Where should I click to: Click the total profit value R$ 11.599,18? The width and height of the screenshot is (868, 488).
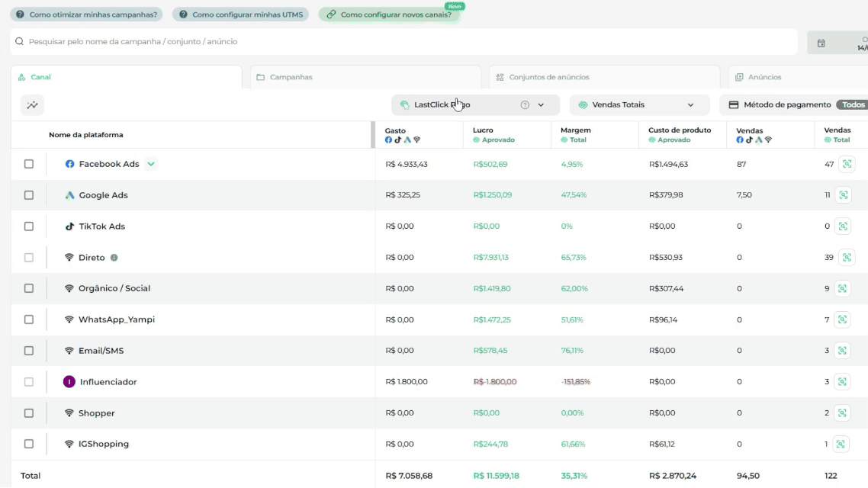tap(496, 475)
